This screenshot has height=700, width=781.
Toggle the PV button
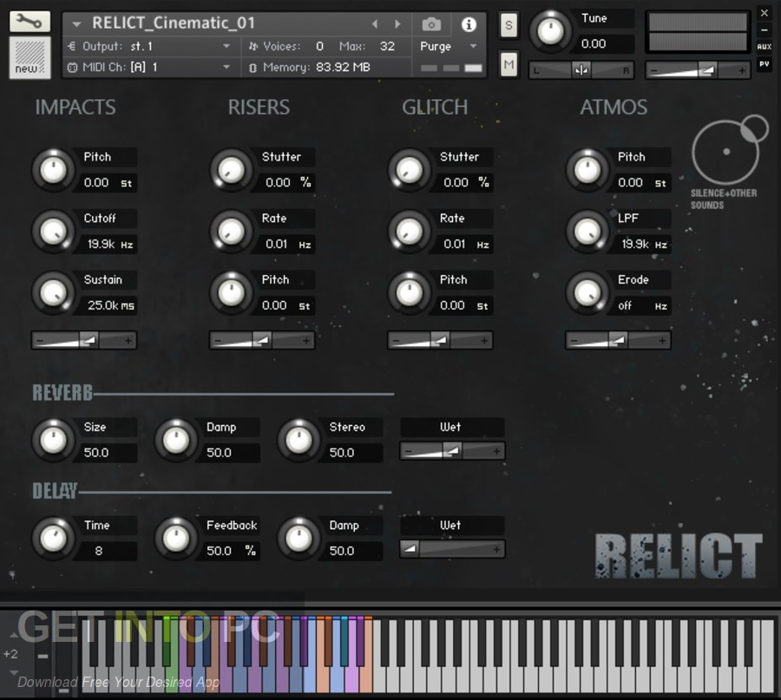[x=764, y=63]
